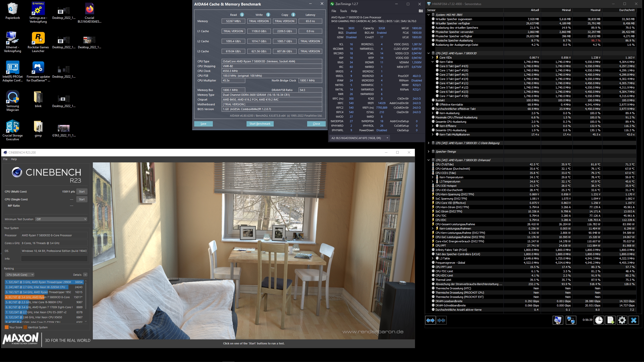Image resolution: width=644 pixels, height=362 pixels.
Task: Open HWiNFO sensor settings gear icon
Action: pos(622,320)
